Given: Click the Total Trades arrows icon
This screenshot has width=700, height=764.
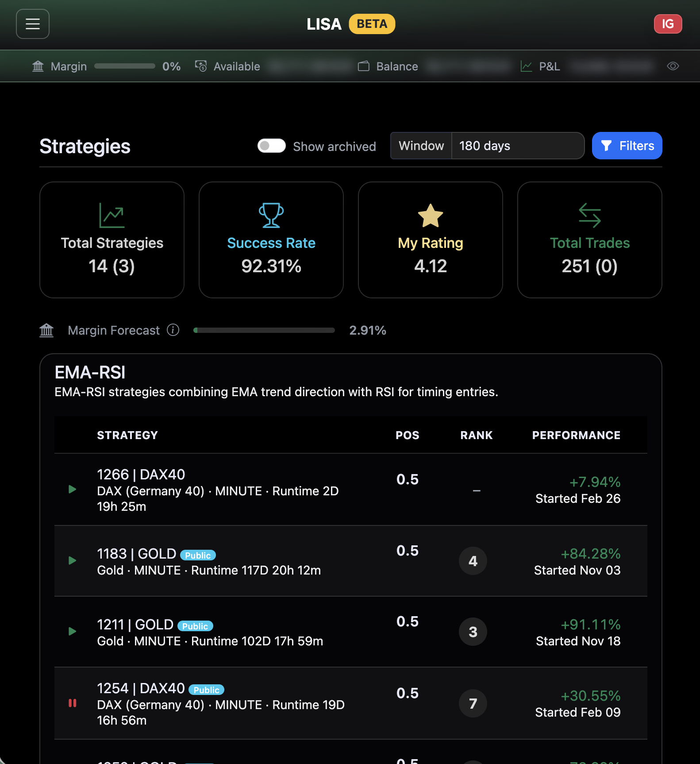Looking at the screenshot, I should (590, 216).
